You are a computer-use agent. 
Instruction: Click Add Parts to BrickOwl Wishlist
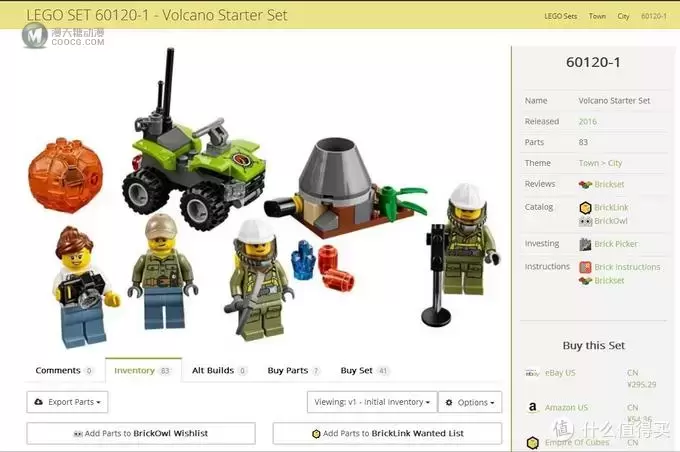pos(141,433)
